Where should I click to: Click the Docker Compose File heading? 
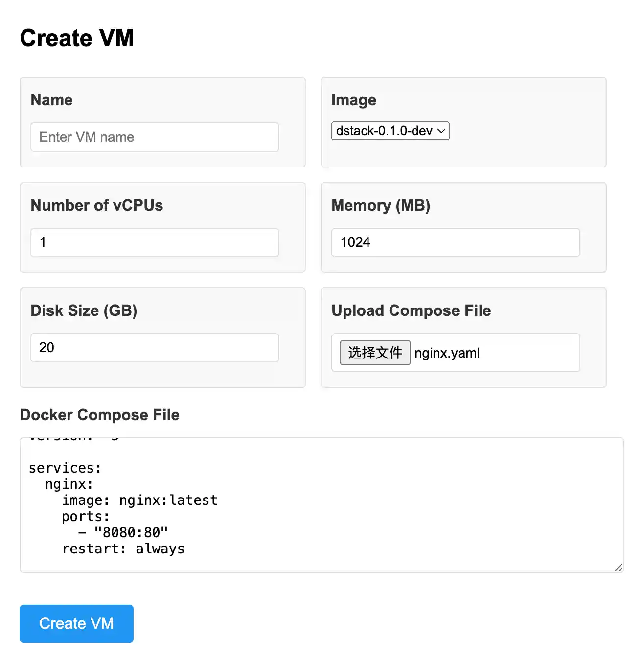click(99, 415)
